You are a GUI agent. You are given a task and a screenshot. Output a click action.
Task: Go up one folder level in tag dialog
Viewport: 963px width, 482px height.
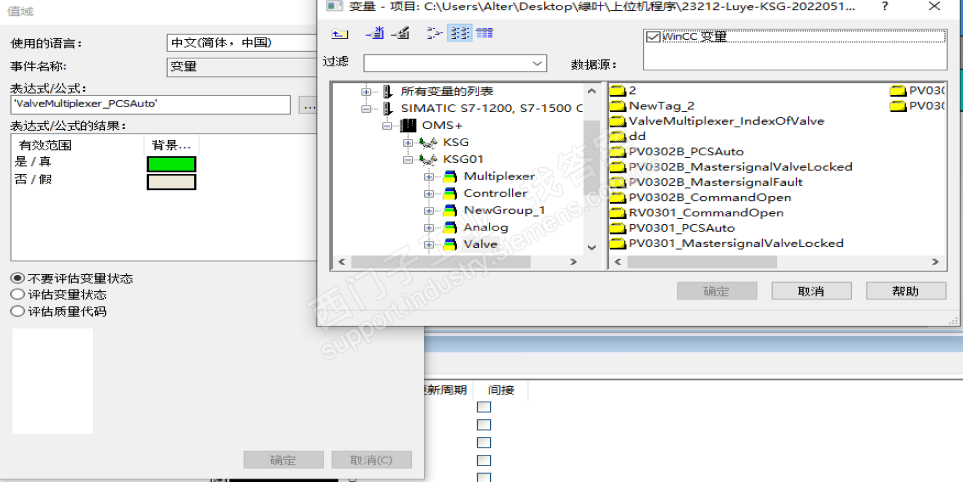338,34
